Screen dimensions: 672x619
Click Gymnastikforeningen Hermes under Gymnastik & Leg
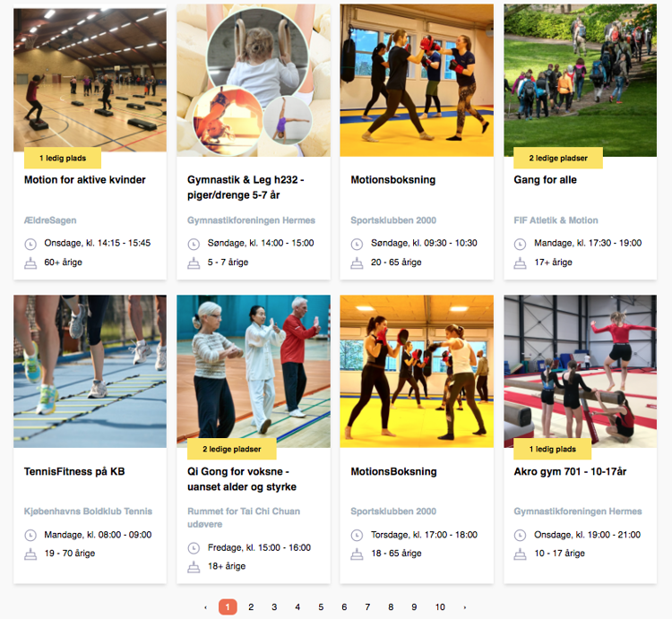(251, 220)
